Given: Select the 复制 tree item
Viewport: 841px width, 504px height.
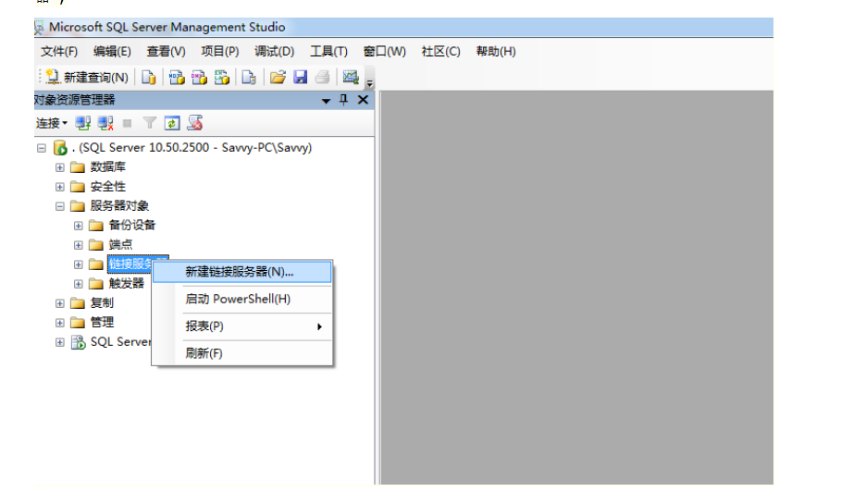Looking at the screenshot, I should click(102, 303).
